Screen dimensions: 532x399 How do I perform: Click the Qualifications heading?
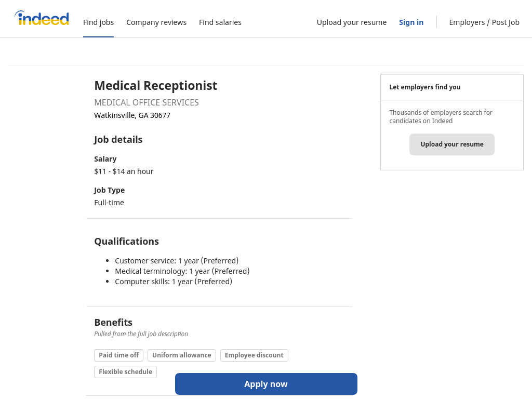(127, 241)
